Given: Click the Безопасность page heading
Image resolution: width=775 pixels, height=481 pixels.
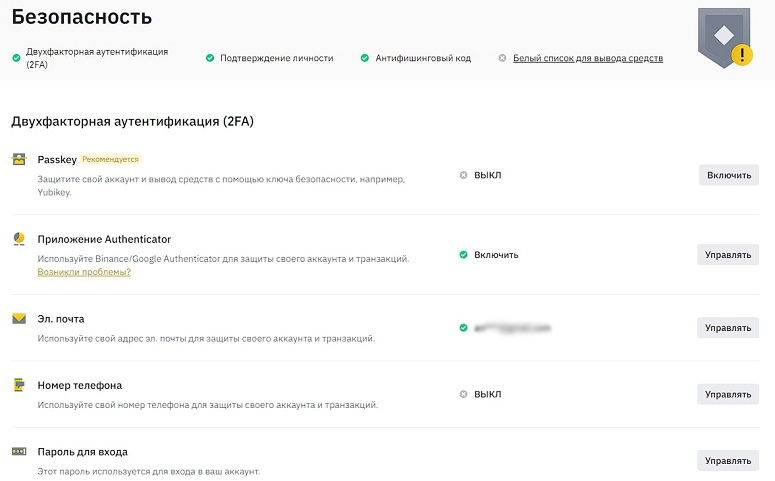Looking at the screenshot, I should [x=82, y=17].
